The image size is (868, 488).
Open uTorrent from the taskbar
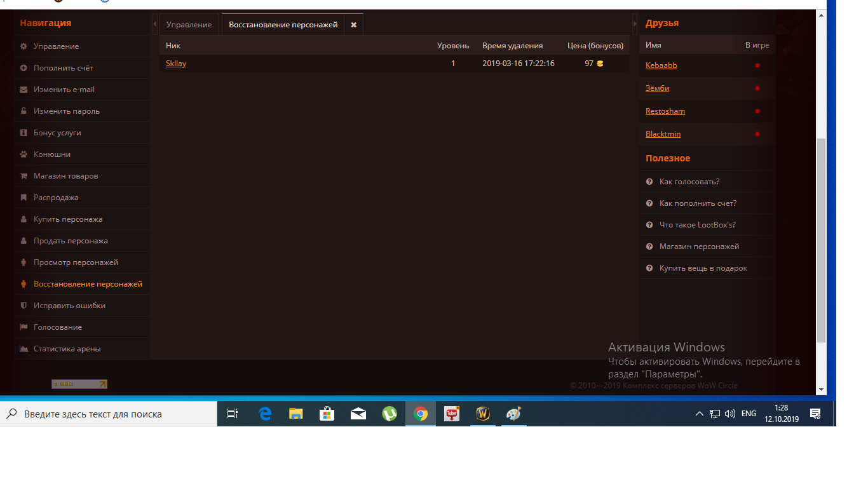[390, 414]
